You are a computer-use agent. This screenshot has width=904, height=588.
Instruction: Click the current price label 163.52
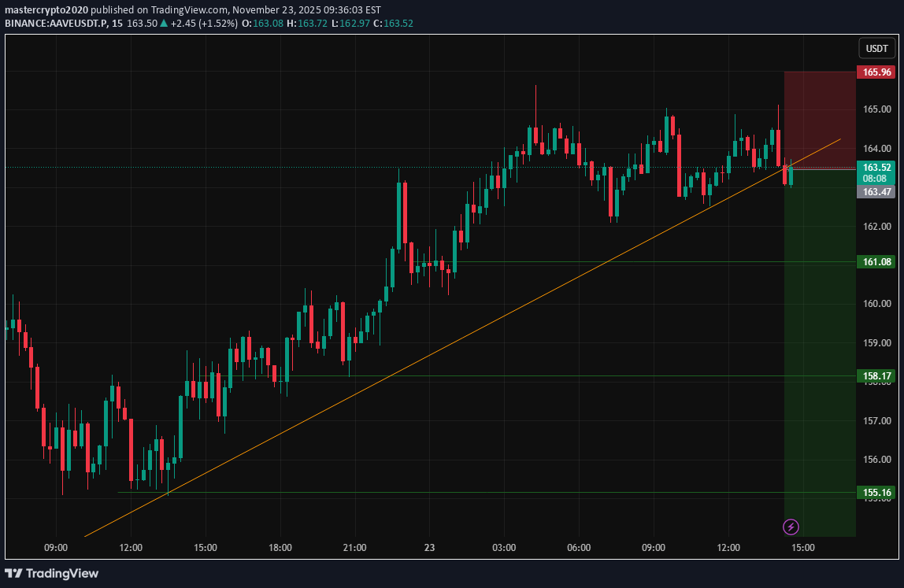coord(876,168)
